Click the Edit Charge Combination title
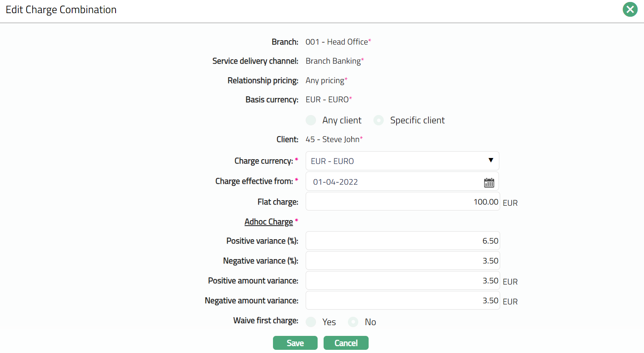The width and height of the screenshot is (644, 353). pos(61,10)
